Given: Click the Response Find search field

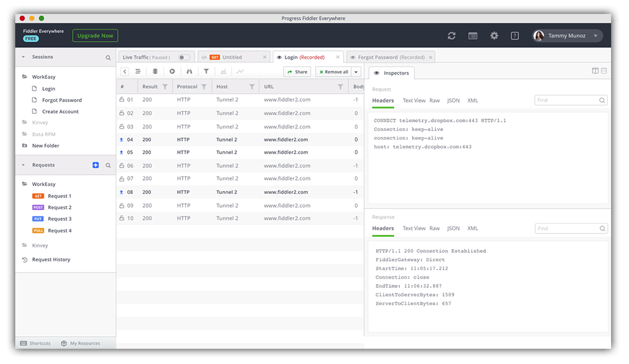Looking at the screenshot, I should point(571,228).
